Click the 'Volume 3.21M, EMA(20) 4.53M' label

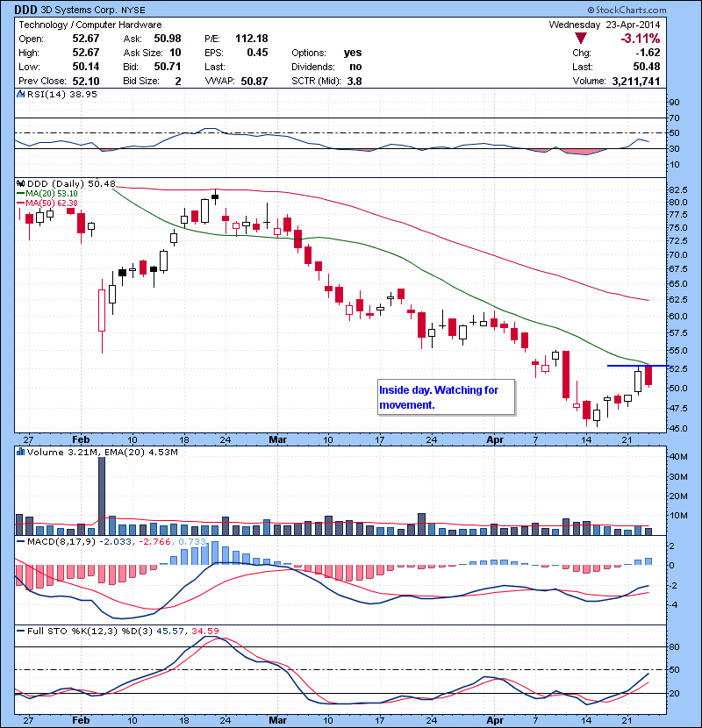point(102,453)
